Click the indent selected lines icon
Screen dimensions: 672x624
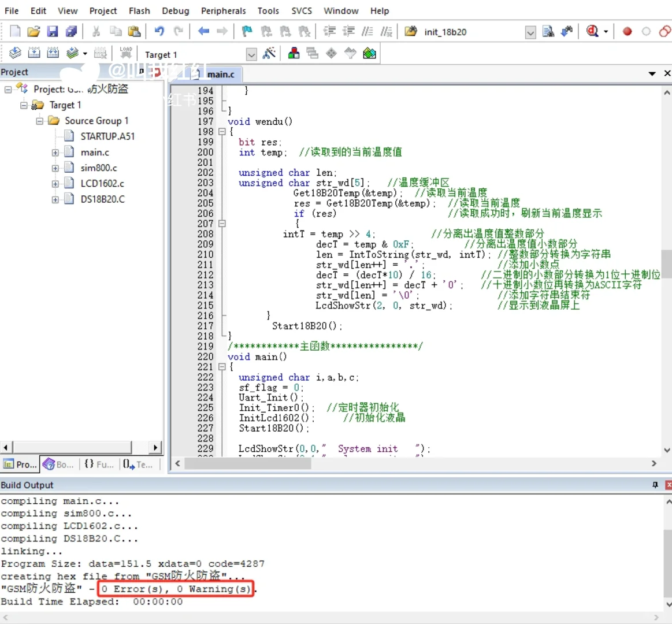pos(329,31)
